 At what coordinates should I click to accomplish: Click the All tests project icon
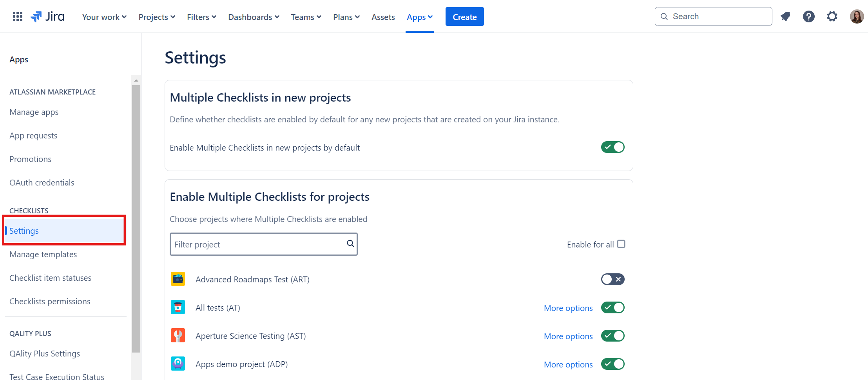pos(178,307)
